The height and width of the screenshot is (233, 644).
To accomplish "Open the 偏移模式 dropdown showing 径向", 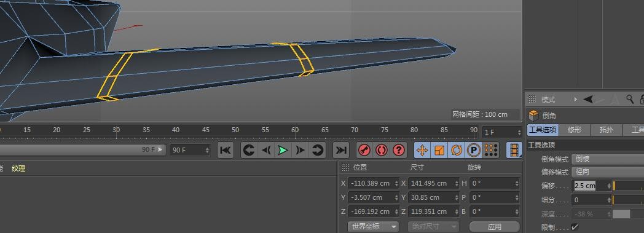I will pyautogui.click(x=608, y=172).
